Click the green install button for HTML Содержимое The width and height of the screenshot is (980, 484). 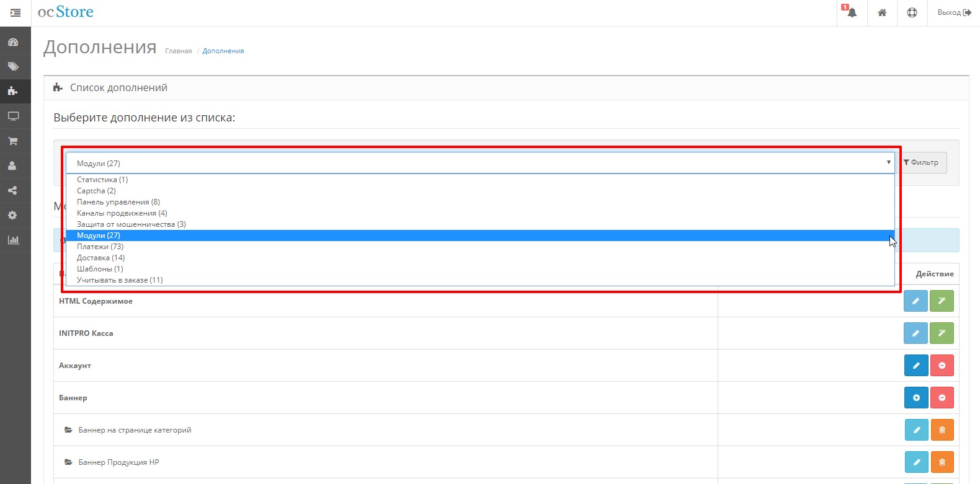(942, 301)
